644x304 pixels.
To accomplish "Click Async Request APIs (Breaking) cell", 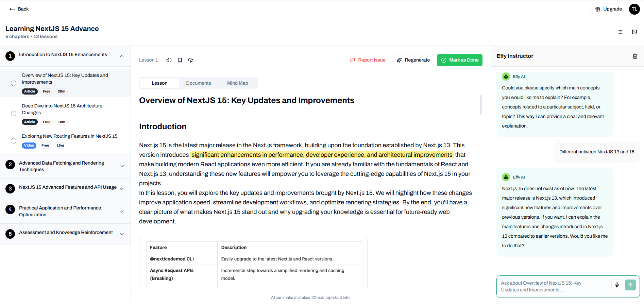I will tap(182, 274).
